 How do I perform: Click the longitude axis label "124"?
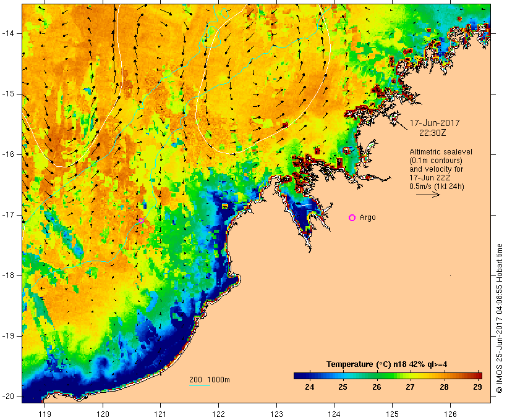click(x=334, y=414)
